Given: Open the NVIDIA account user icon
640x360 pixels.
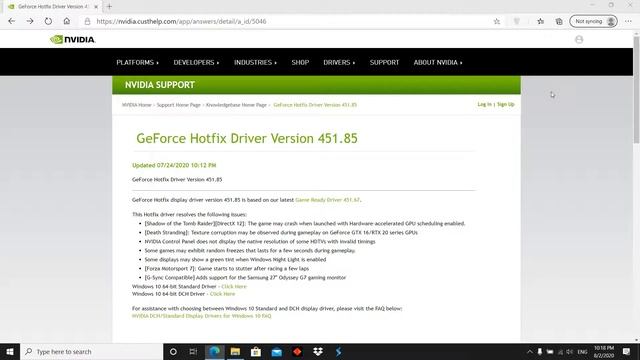Looking at the screenshot, I should 579,40.
